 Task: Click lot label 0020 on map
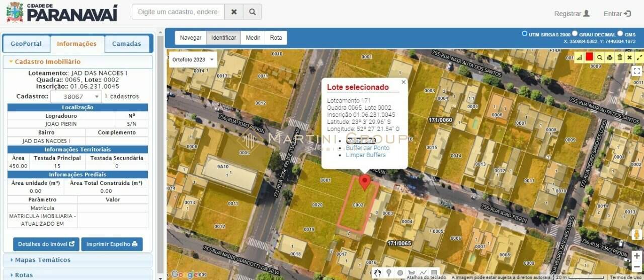pyautogui.click(x=317, y=205)
